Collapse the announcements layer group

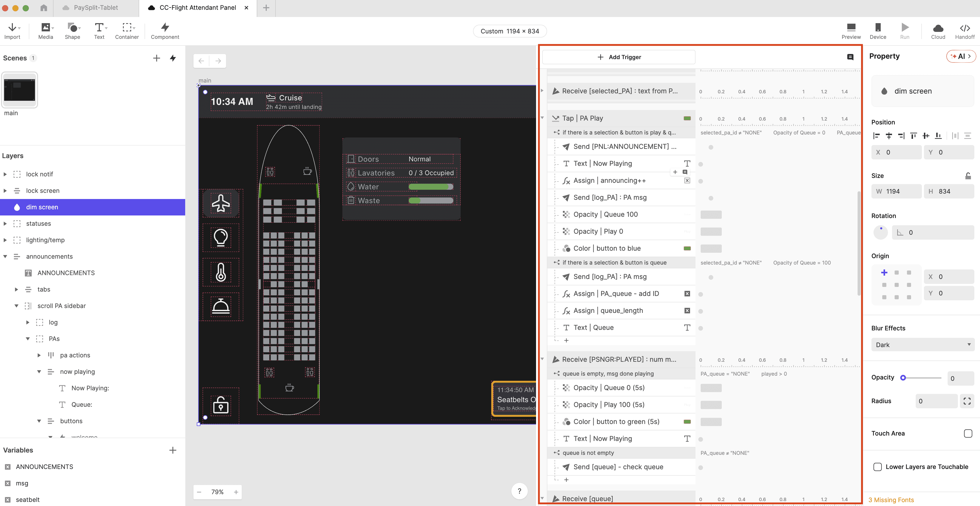coord(5,257)
